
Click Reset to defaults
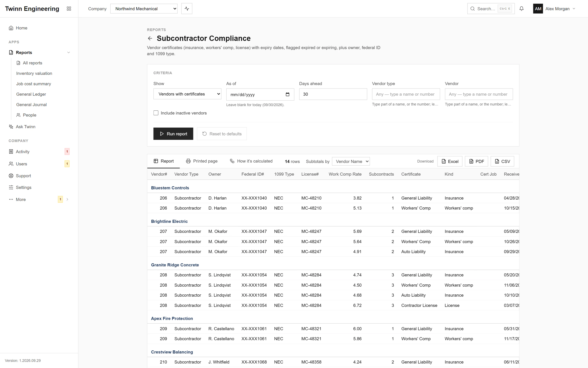pyautogui.click(x=222, y=134)
